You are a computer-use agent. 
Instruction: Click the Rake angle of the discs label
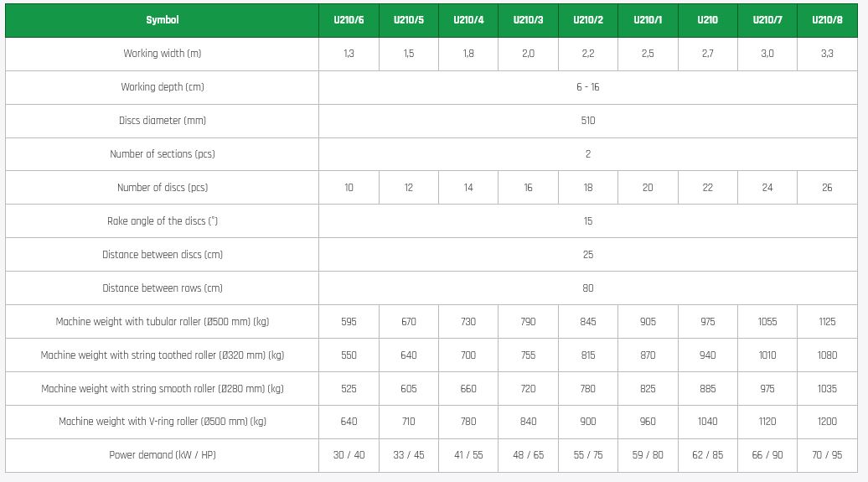tap(162, 221)
